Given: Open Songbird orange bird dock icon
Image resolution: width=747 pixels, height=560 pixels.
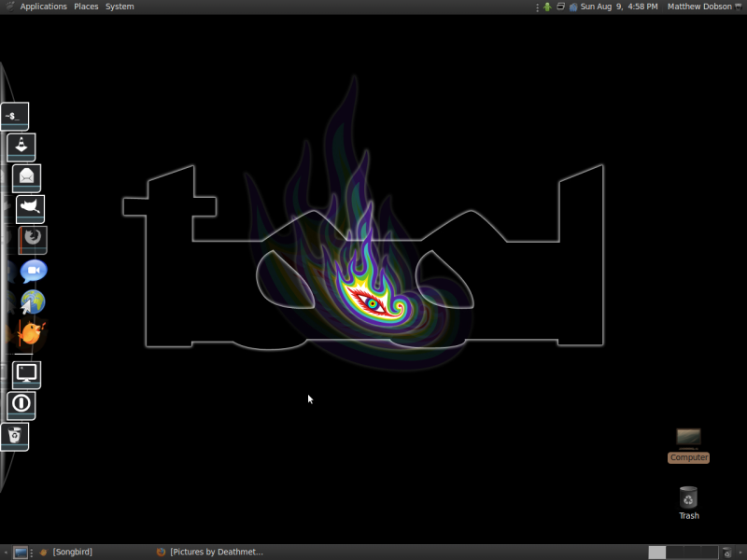Looking at the screenshot, I should coord(32,333).
